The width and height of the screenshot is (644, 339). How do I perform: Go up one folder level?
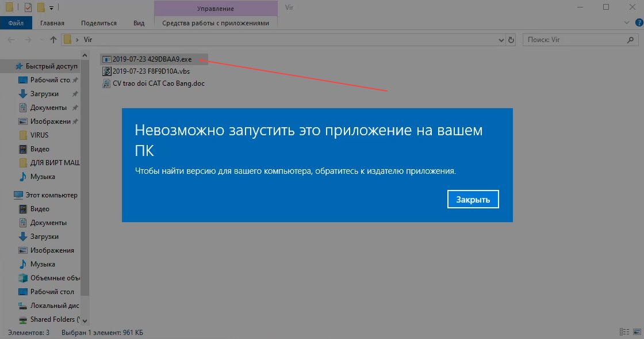(x=53, y=40)
